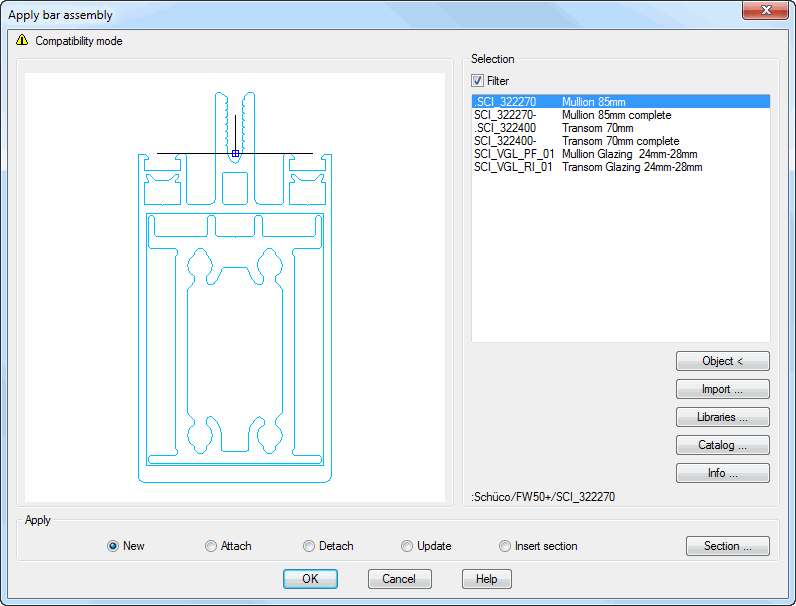Select the Attach radio option
The width and height of the screenshot is (796, 606).
pos(211,546)
